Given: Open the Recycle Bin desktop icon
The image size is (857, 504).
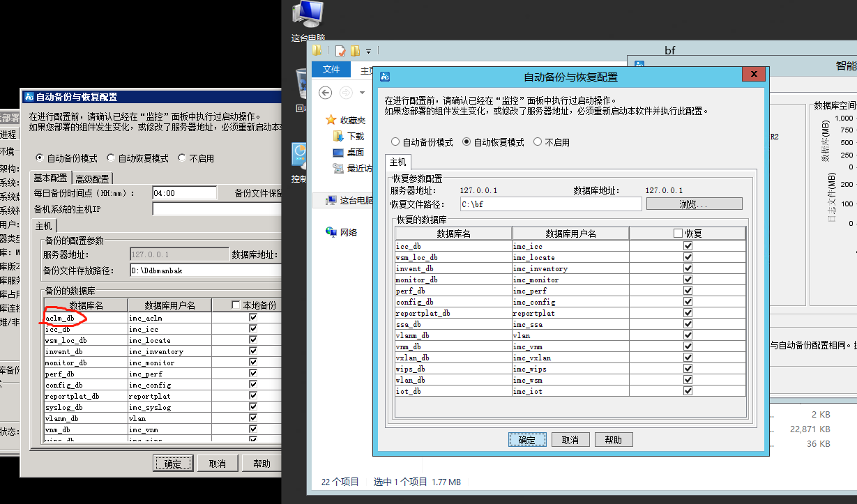Looking at the screenshot, I should pyautogui.click(x=302, y=91).
